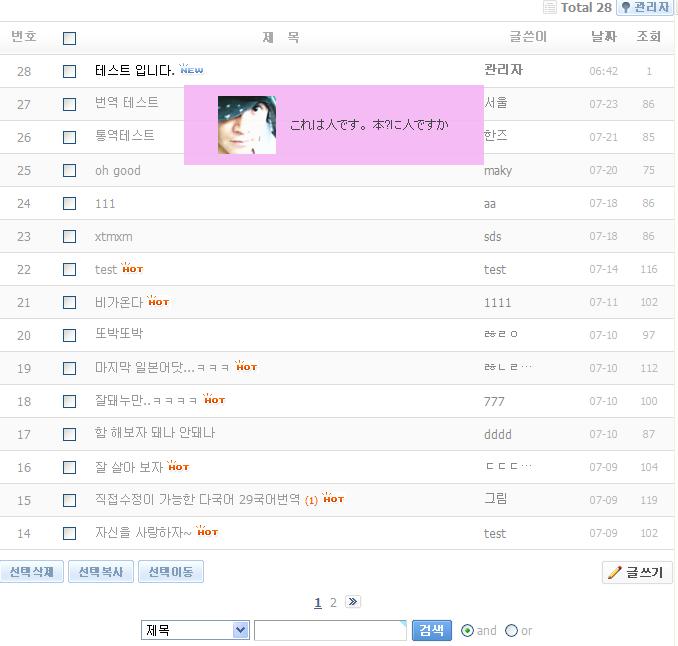Click the 검색 search button
This screenshot has height=646, width=678.
432,630
